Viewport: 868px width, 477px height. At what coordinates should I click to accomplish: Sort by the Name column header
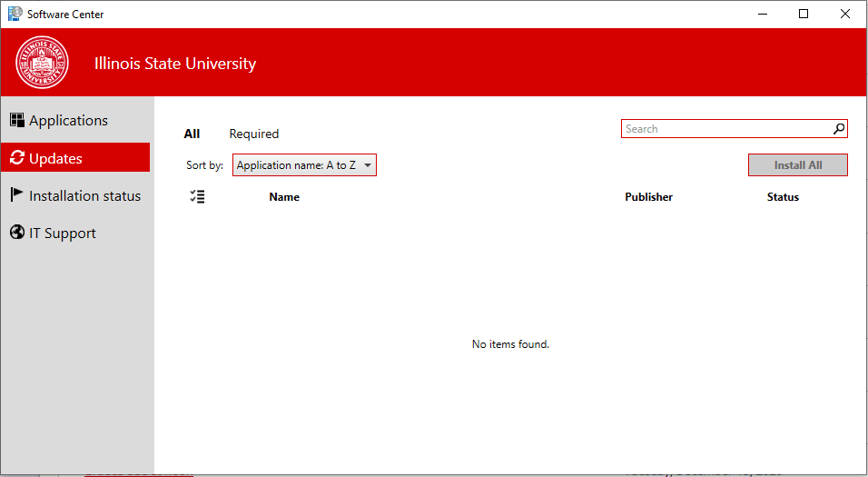(284, 196)
